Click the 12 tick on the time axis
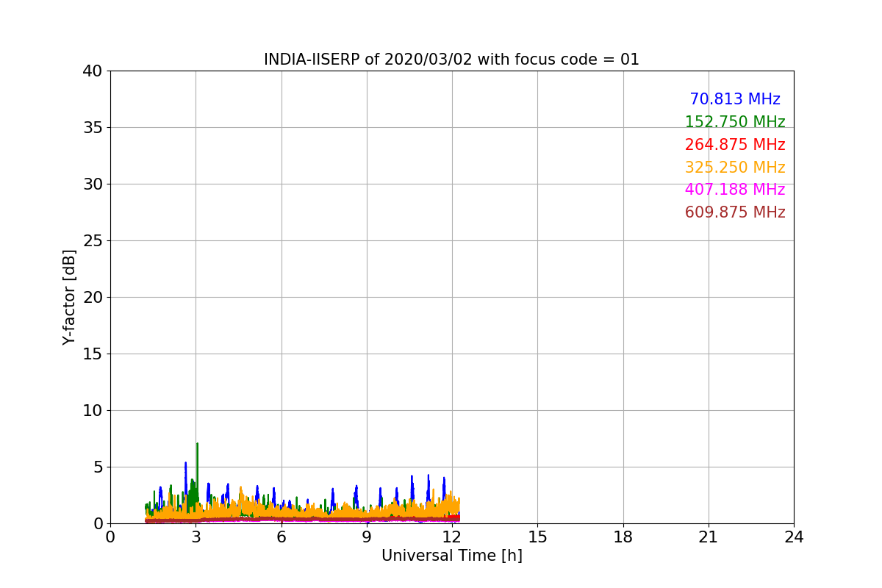Screen dimensions: 882x588 pyautogui.click(x=451, y=537)
